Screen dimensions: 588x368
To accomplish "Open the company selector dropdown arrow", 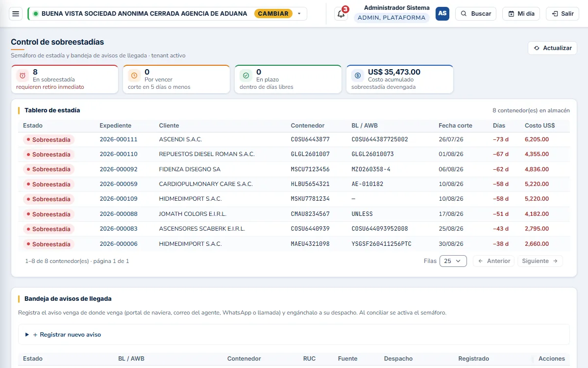I will pos(299,14).
